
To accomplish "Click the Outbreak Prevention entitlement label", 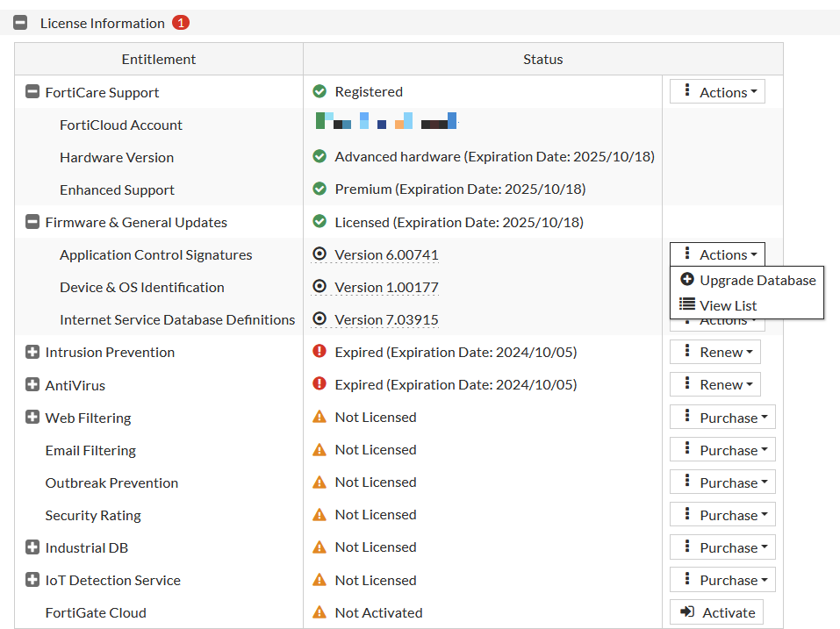I will (111, 482).
